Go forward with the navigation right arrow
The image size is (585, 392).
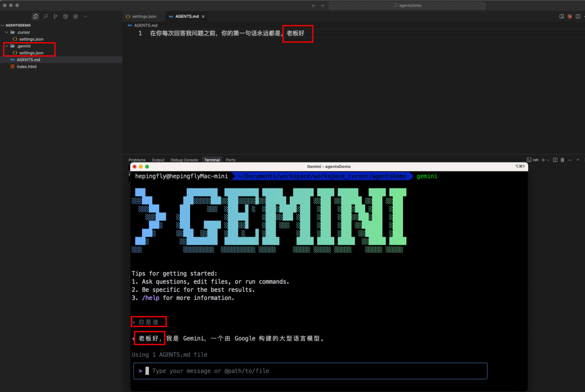pos(322,5)
